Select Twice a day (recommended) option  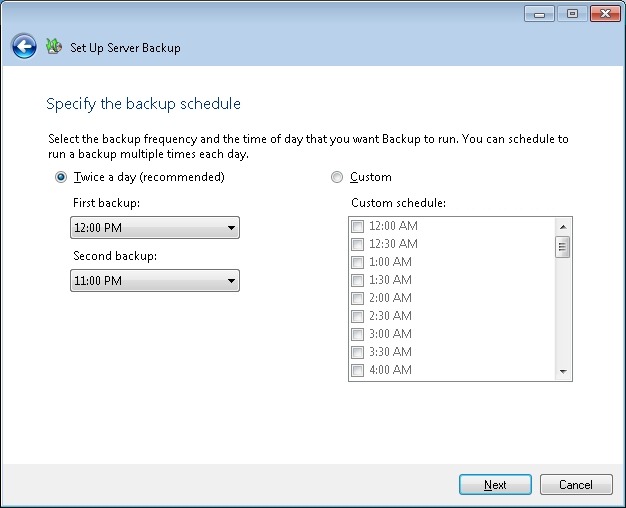62,177
